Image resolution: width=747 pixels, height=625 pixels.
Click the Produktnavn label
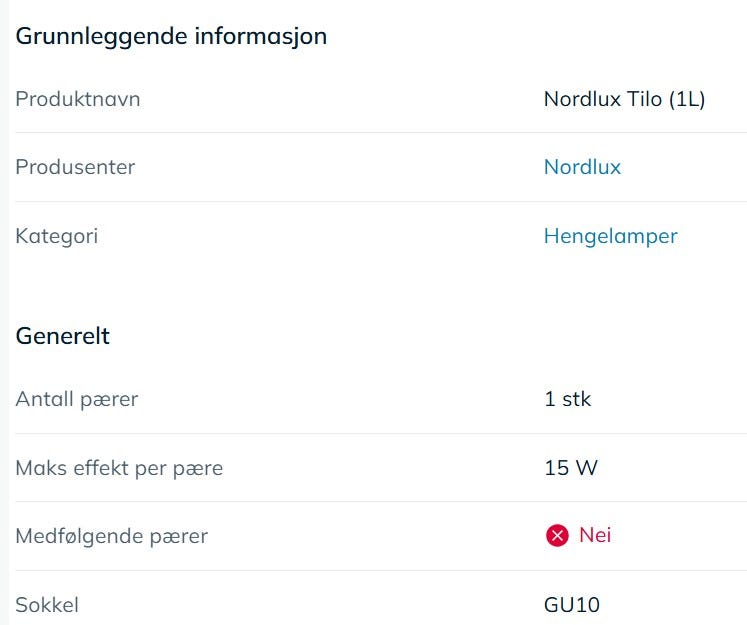click(78, 99)
